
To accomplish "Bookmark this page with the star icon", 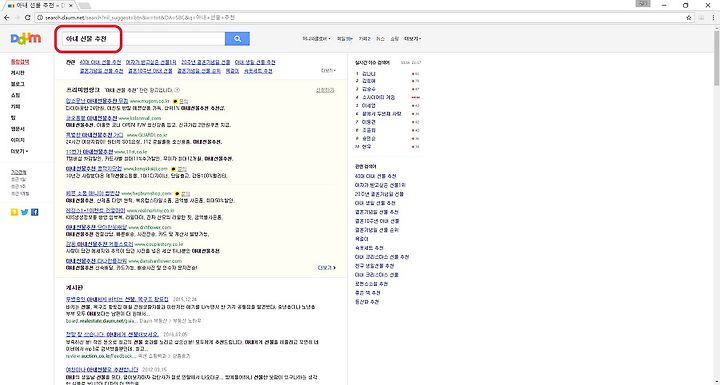I will (689, 17).
